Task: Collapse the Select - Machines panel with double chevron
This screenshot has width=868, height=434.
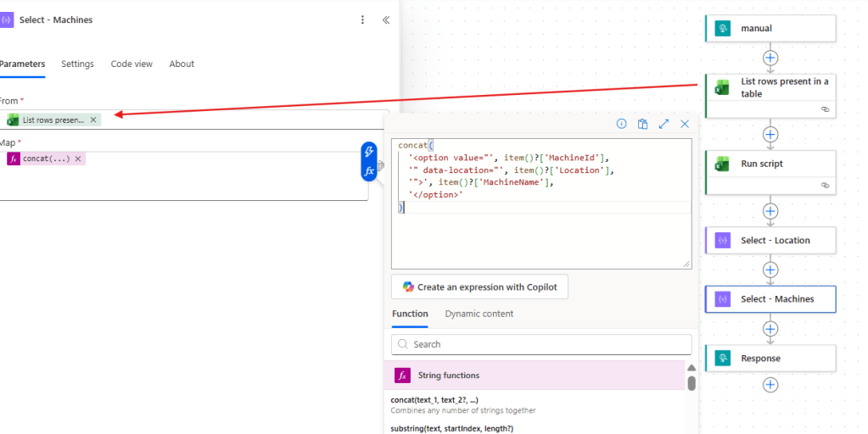Action: click(386, 19)
